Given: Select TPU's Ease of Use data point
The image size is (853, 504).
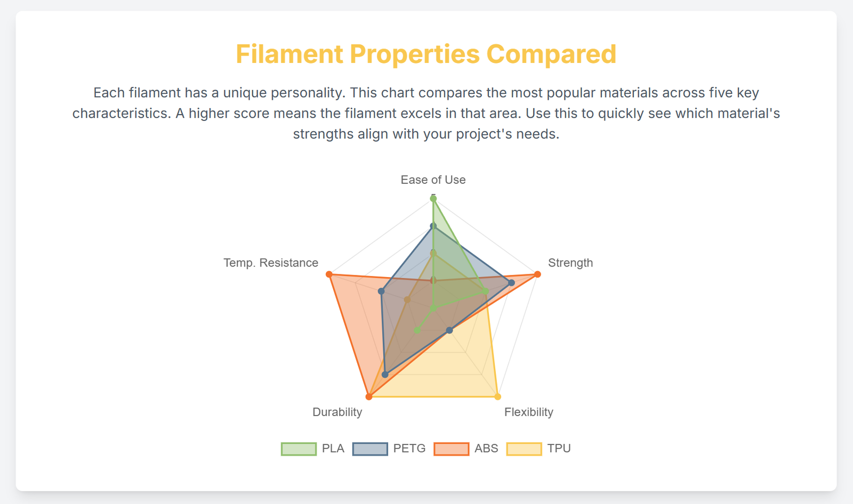Looking at the screenshot, I should [x=433, y=253].
